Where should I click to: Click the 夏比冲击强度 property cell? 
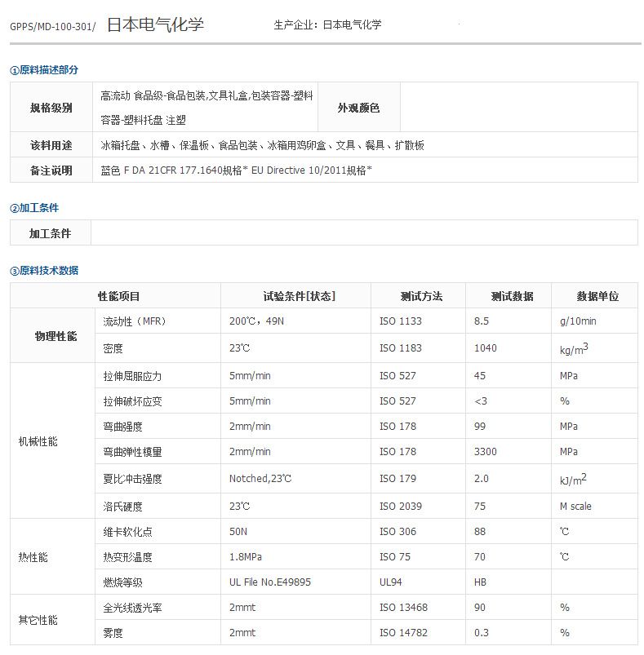[158, 479]
